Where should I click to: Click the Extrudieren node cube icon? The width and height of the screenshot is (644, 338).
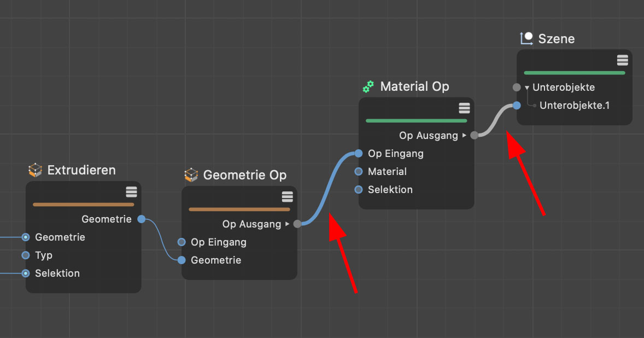pyautogui.click(x=35, y=171)
